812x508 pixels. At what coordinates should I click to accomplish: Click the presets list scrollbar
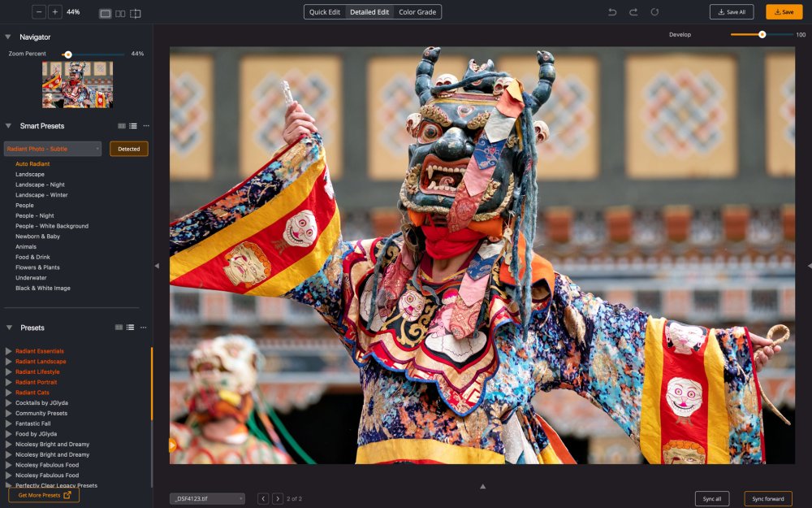click(x=152, y=384)
